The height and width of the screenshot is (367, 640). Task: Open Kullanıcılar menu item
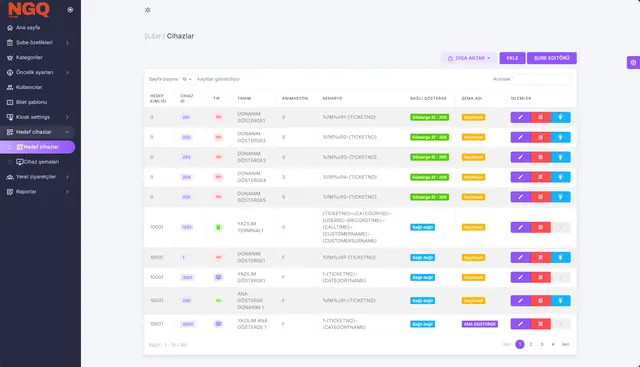pyautogui.click(x=29, y=87)
